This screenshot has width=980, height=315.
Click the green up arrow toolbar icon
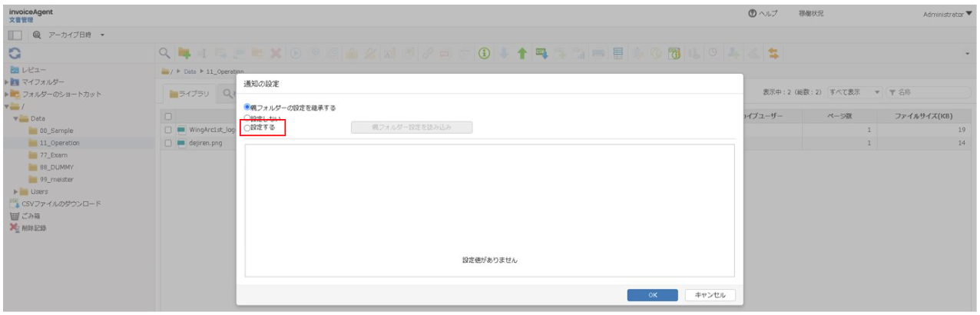[522, 54]
